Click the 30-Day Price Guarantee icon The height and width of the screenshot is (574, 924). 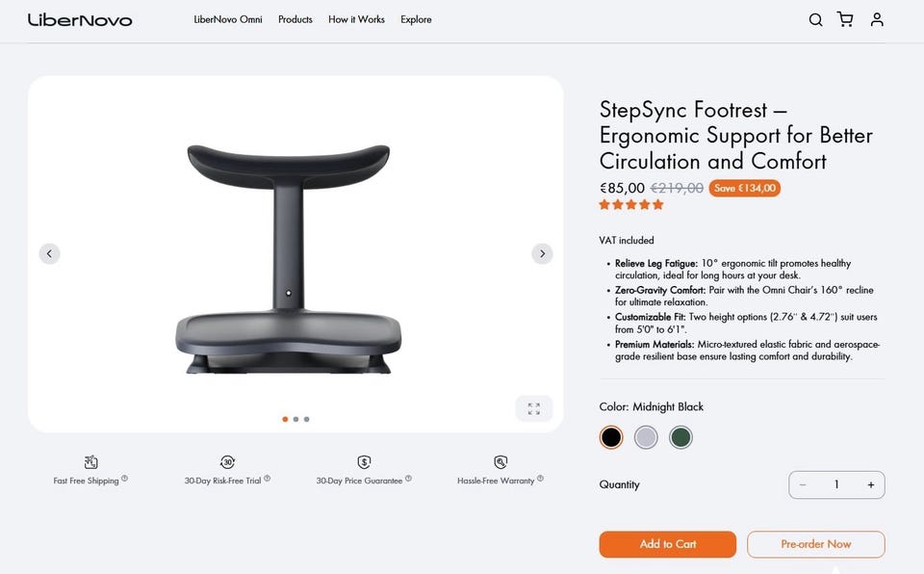pos(364,462)
